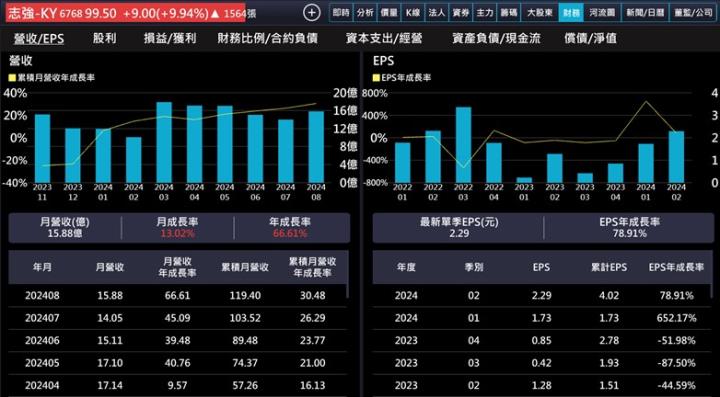Select the 202408 revenue row
The image size is (720, 397).
[x=177, y=296]
